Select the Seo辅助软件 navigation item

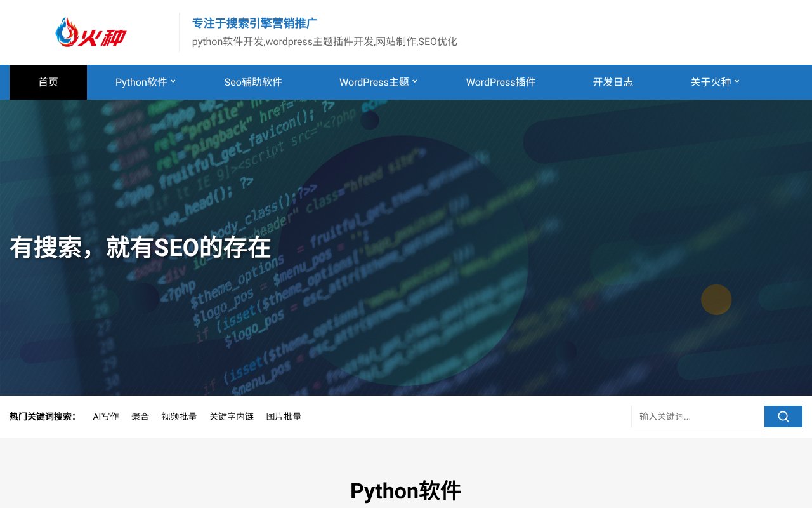tap(252, 82)
